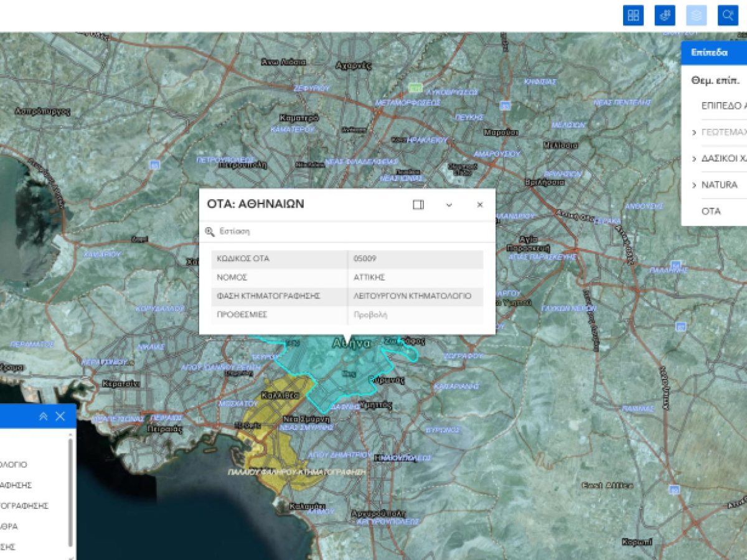Open the basemap gallery icon
Screen dimensions: 747x560
632,16
